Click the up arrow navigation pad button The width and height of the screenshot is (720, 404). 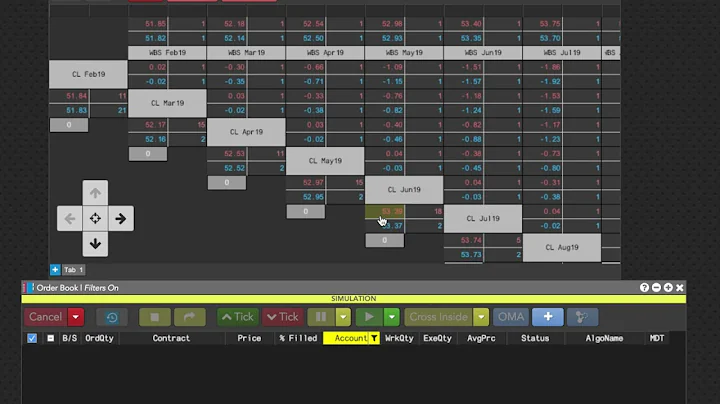point(95,193)
